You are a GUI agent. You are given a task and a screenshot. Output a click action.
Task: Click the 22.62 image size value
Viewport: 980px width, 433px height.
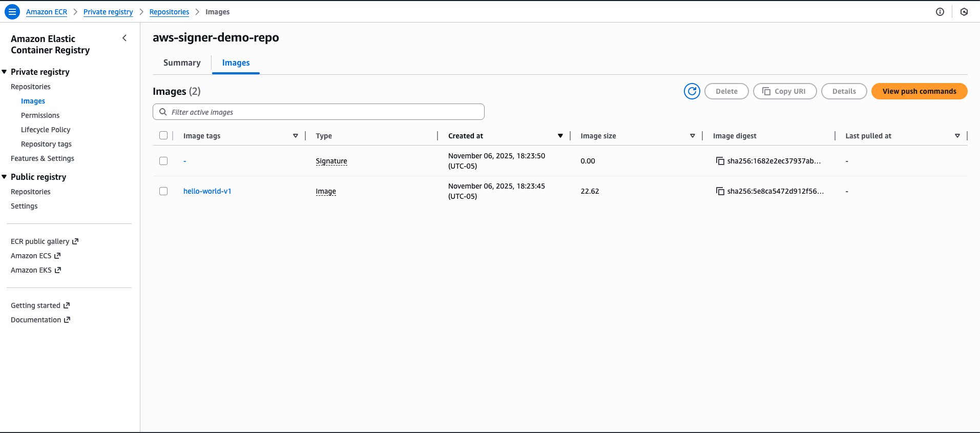(590, 191)
